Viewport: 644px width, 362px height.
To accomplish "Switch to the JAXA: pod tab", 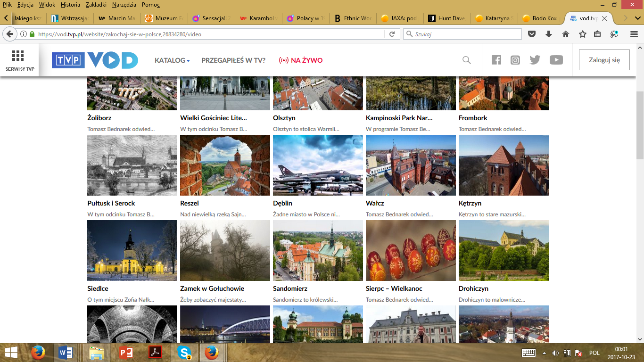I will pos(400,18).
